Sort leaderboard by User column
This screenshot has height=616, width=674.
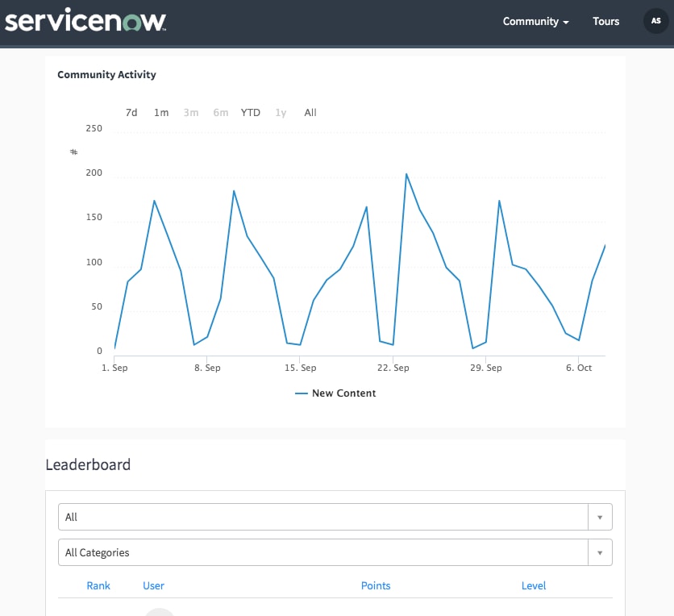click(153, 585)
